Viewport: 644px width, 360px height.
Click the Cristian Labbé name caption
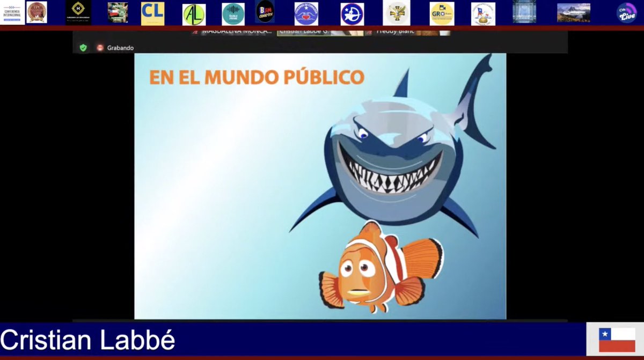87,341
